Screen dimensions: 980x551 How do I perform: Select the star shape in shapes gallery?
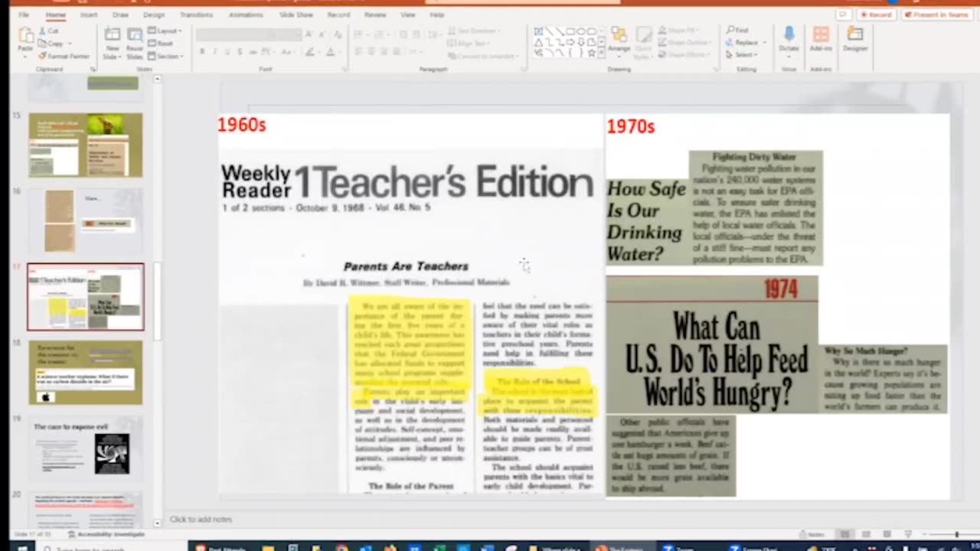tap(592, 53)
